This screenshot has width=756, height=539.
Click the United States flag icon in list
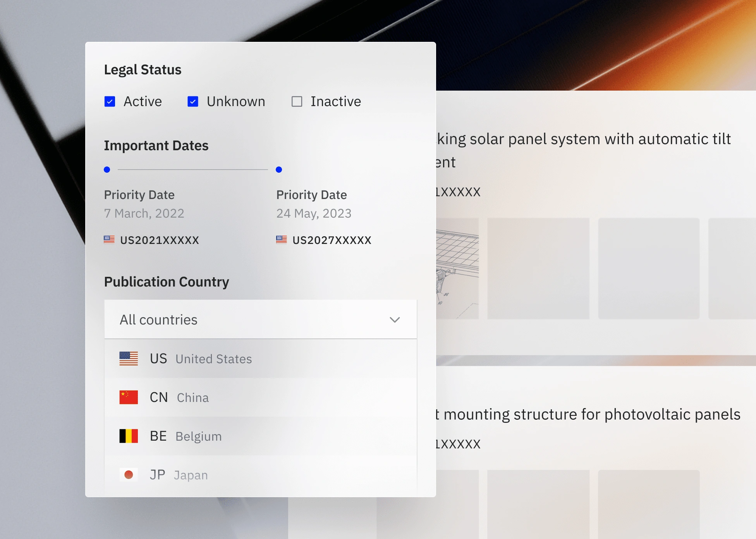tap(129, 359)
